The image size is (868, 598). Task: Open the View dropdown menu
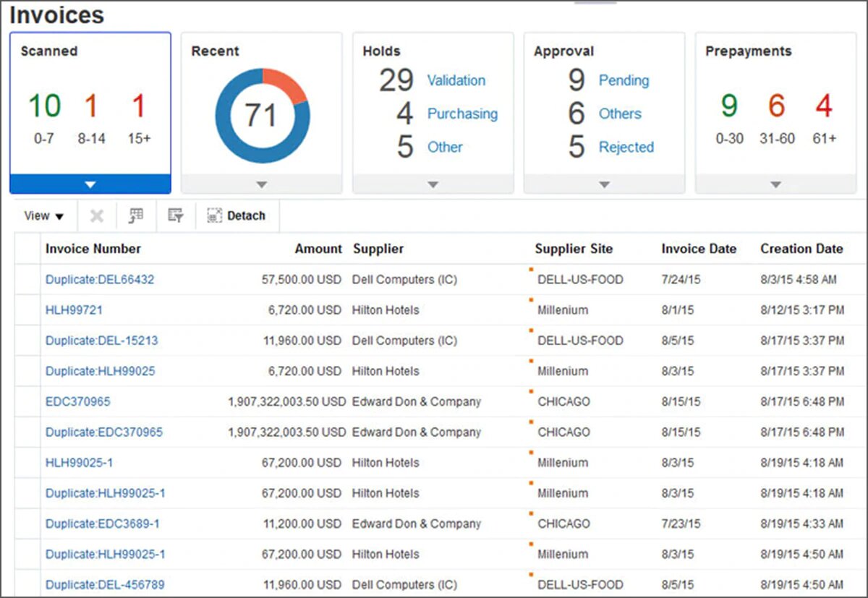44,215
